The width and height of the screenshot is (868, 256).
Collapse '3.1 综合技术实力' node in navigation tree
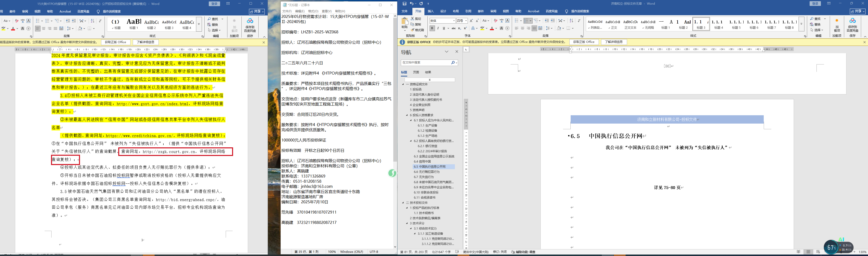pyautogui.click(x=411, y=228)
